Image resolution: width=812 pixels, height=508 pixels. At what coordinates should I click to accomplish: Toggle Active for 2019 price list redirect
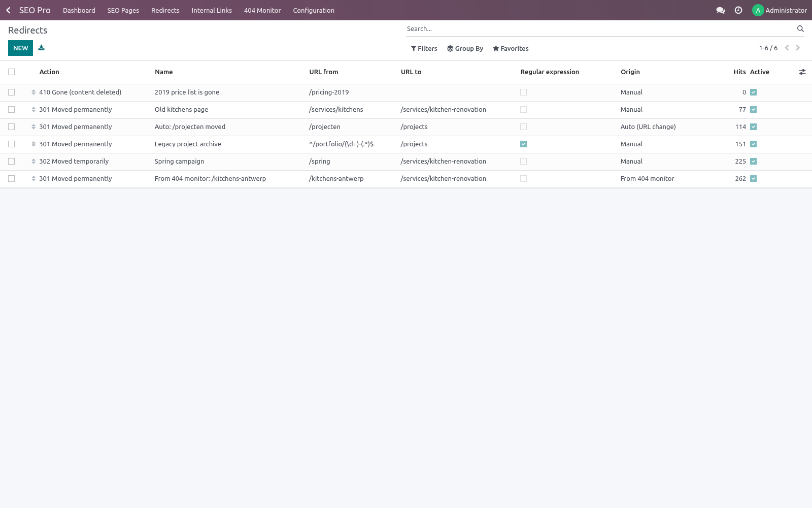click(753, 92)
